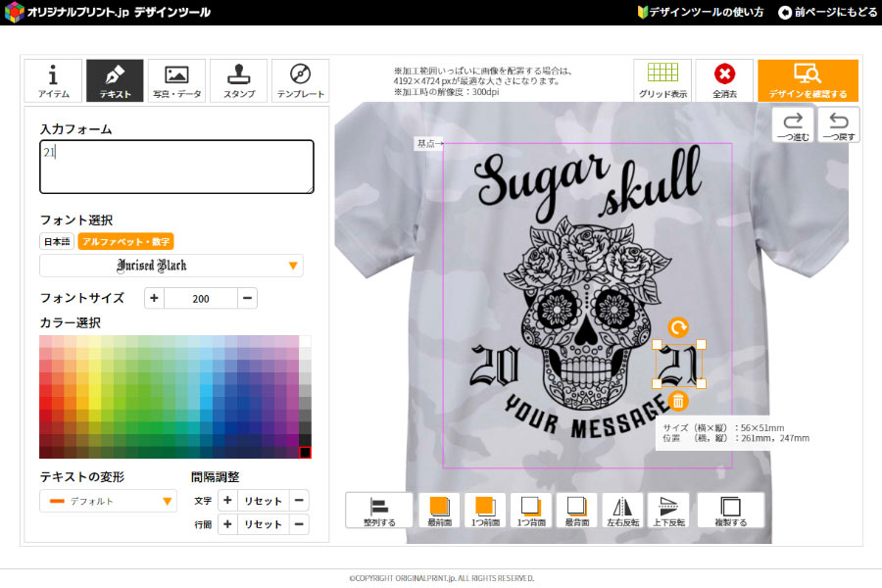The height and width of the screenshot is (588, 882).
Task: Select the 日本語 font category
Action: click(x=57, y=241)
